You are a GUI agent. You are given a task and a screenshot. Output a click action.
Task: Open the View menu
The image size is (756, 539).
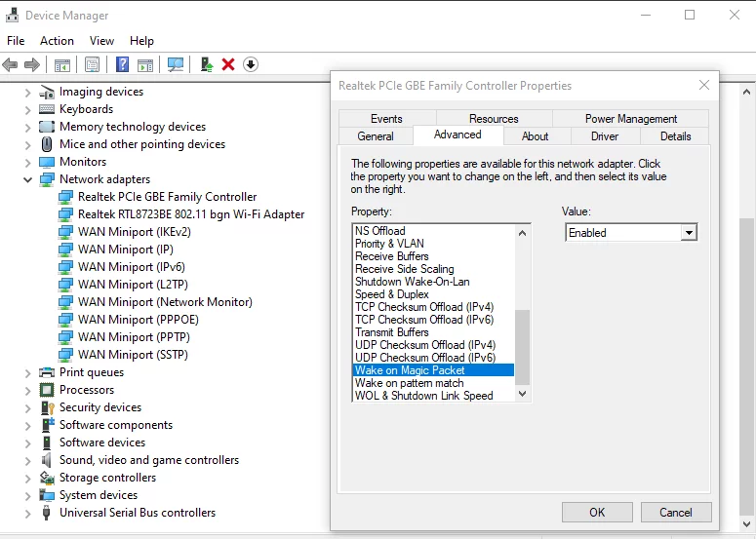[101, 41]
